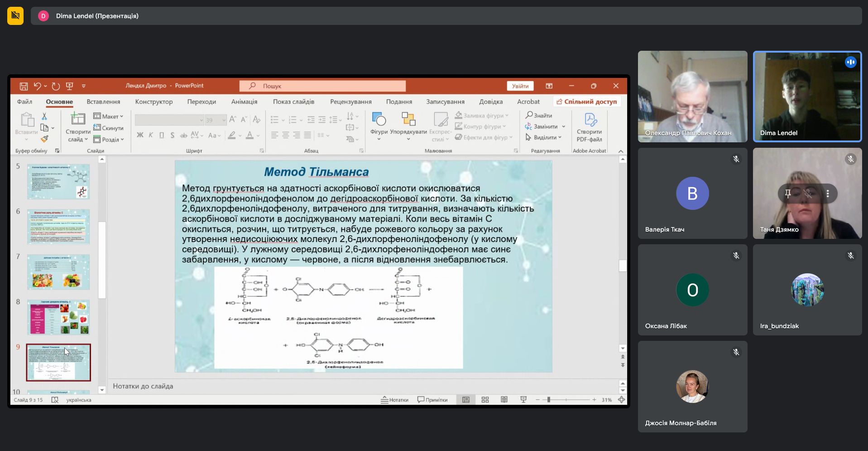Click the zoom out minus button
The height and width of the screenshot is (451, 868).
click(x=537, y=400)
